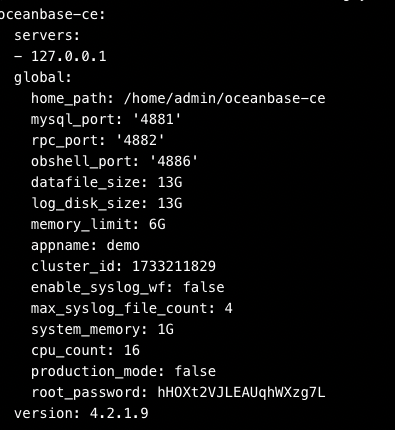Screen dimensions: 395x430
Task: Click the memory_limit 6G value
Action: coord(157,224)
